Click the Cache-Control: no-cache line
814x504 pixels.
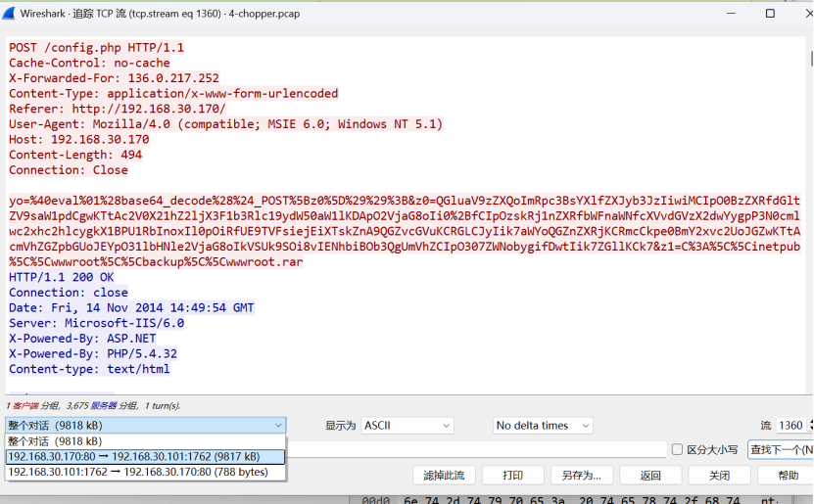coord(89,64)
